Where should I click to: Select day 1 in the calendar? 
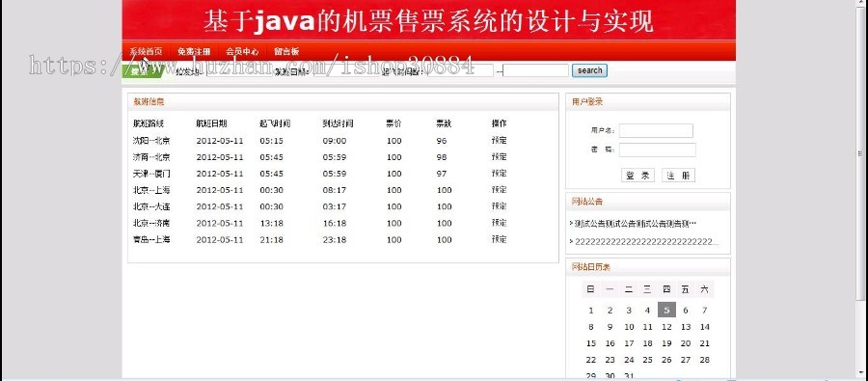pyautogui.click(x=591, y=311)
